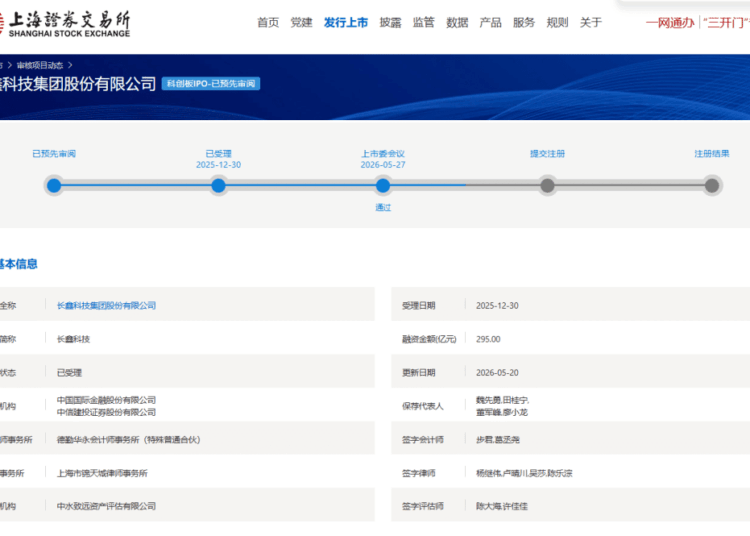Click the 已受理 stage label
This screenshot has height=536, width=750.
click(219, 153)
